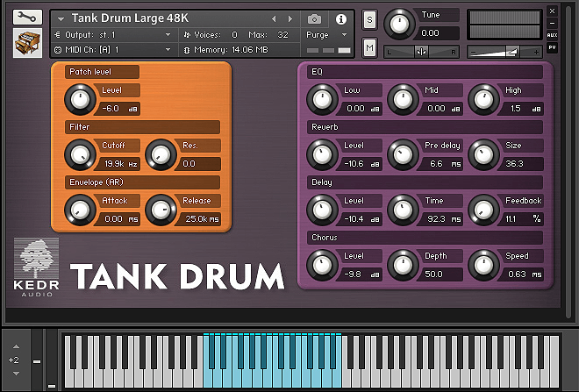The width and height of the screenshot is (579, 392).
Task: Click the Reverb Pre delay knob
Action: pos(403,154)
